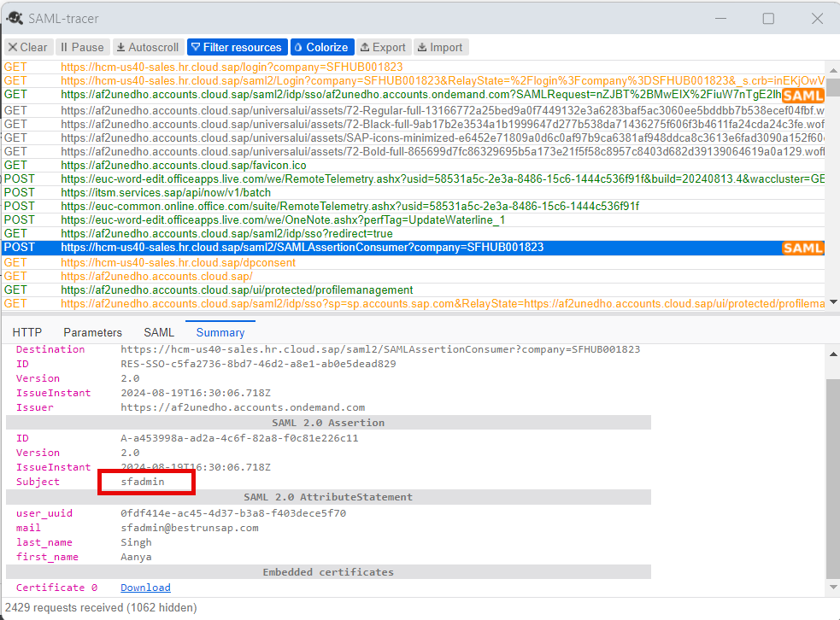This screenshot has width=840, height=620.
Task: Select the SAP-icons-minimized asset request
Action: [414, 138]
